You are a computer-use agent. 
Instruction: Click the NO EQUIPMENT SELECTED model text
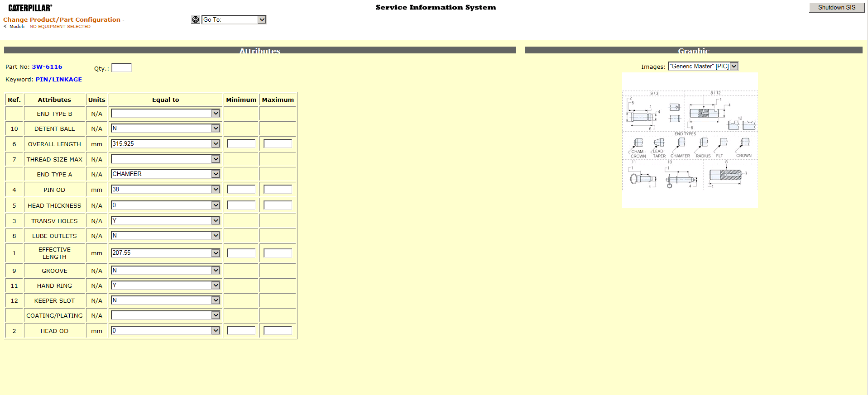[60, 27]
